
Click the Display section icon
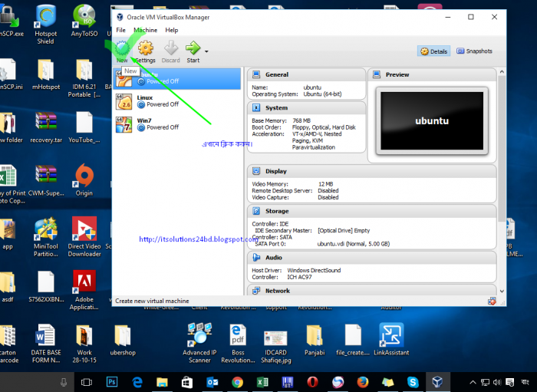[x=256, y=171]
